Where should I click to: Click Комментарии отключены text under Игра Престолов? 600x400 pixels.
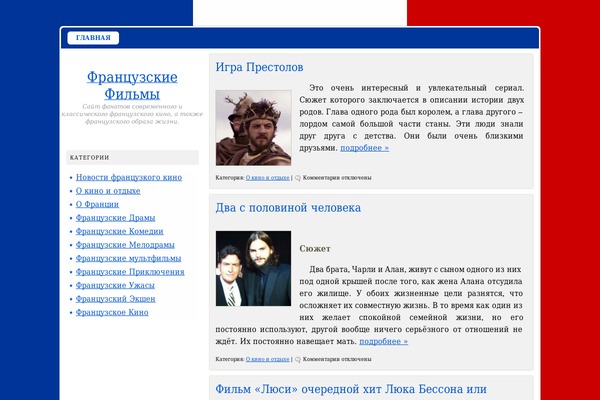tap(337, 178)
